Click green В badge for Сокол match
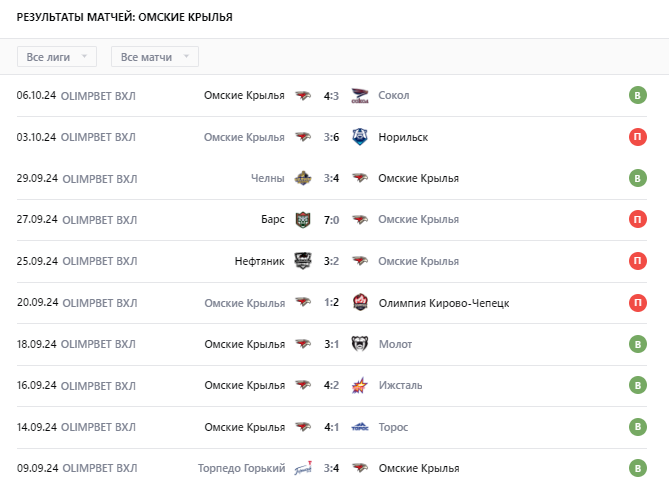The width and height of the screenshot is (669, 488). 637,95
